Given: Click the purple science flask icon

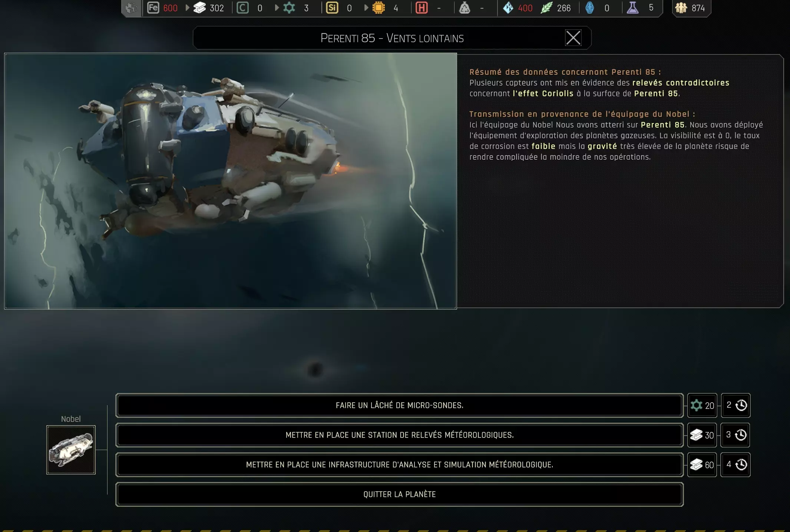Looking at the screenshot, I should point(632,8).
